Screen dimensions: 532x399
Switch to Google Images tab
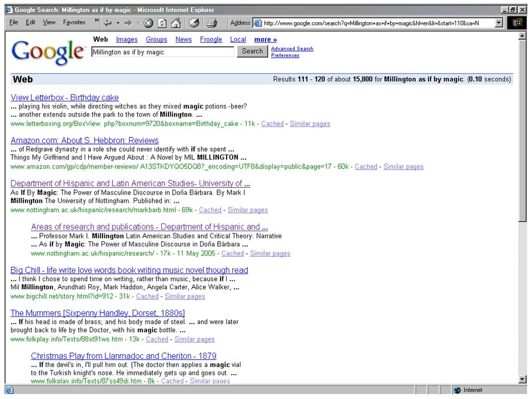coord(127,39)
